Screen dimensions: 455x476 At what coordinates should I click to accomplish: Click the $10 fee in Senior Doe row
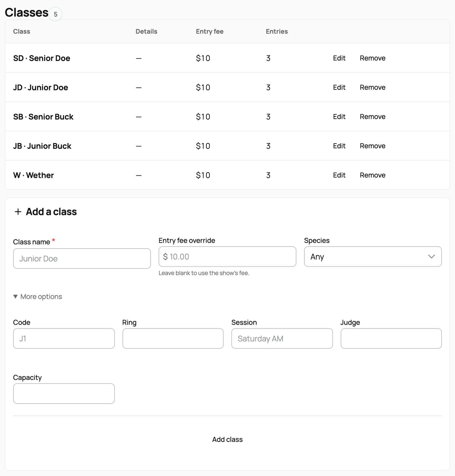point(203,58)
